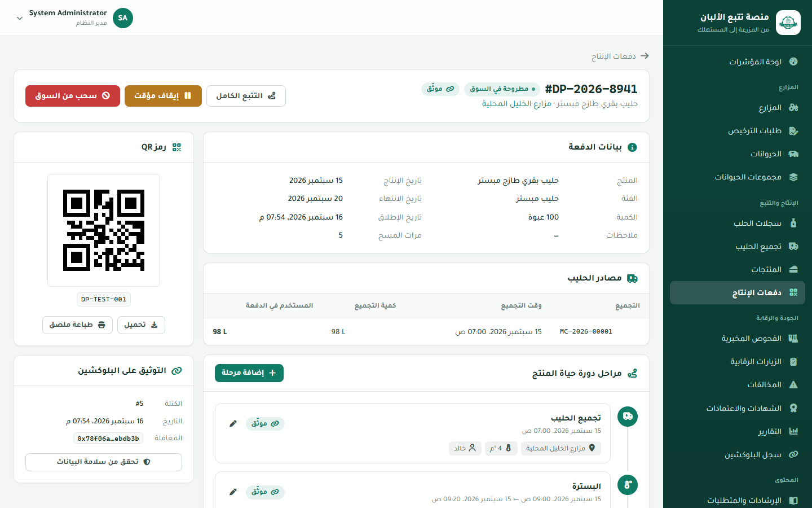This screenshot has height=508, width=812.
Task: Click the إضافة مرحلة add stage button
Action: click(249, 373)
